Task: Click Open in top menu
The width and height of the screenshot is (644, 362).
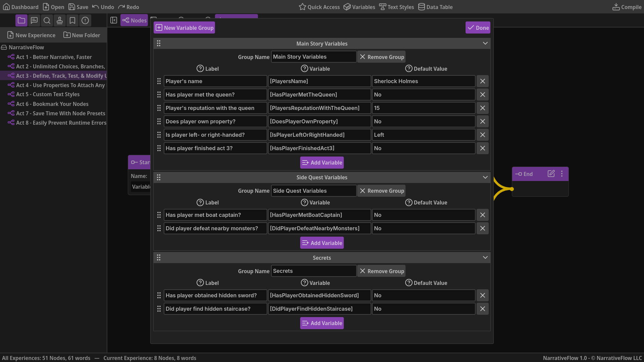Action: [53, 7]
